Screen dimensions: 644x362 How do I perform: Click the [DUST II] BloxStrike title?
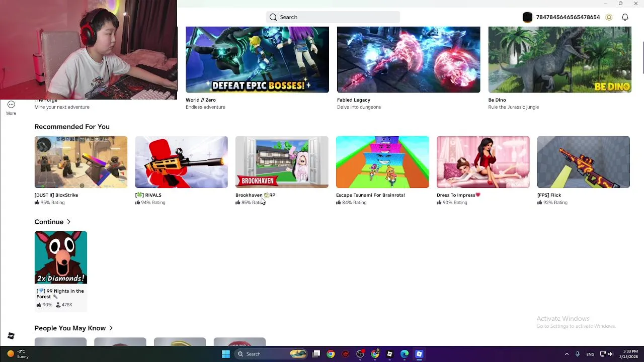point(56,195)
